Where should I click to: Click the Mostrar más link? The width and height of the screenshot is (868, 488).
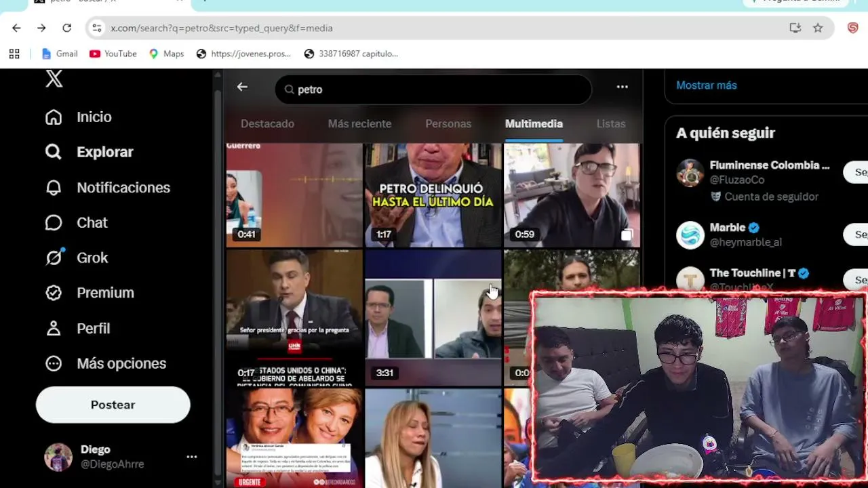(706, 85)
